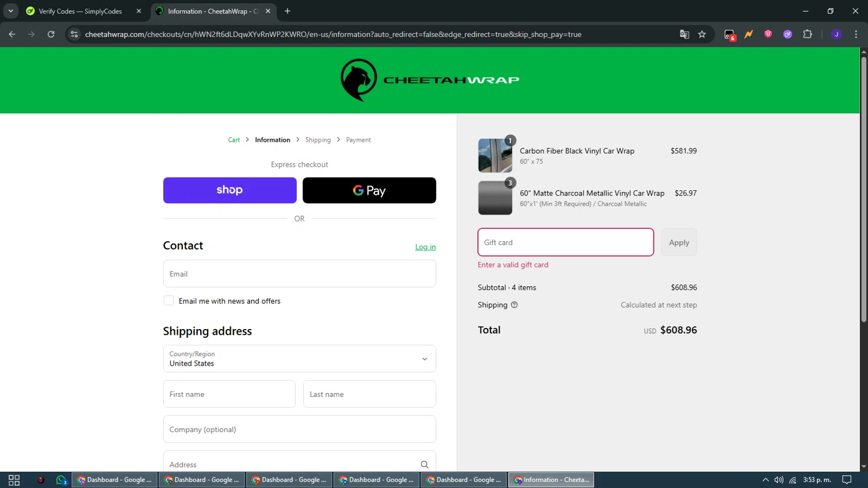Select the Information - CheetahWrap tab
Viewport: 868px width, 488px height.
coord(213,11)
